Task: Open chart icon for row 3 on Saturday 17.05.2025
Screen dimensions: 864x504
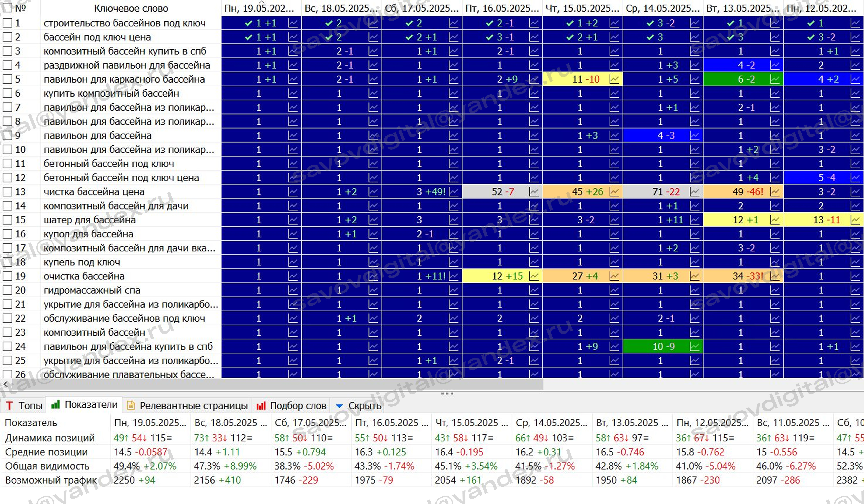Action: click(x=454, y=51)
